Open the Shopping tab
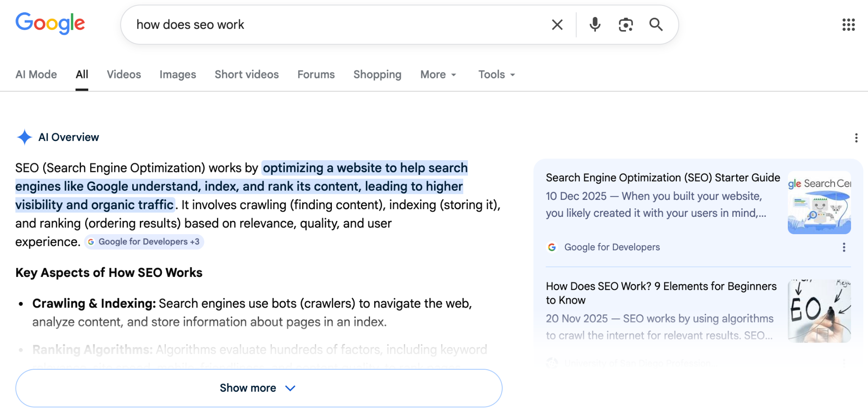Viewport: 868px width, 415px height. coord(377,75)
